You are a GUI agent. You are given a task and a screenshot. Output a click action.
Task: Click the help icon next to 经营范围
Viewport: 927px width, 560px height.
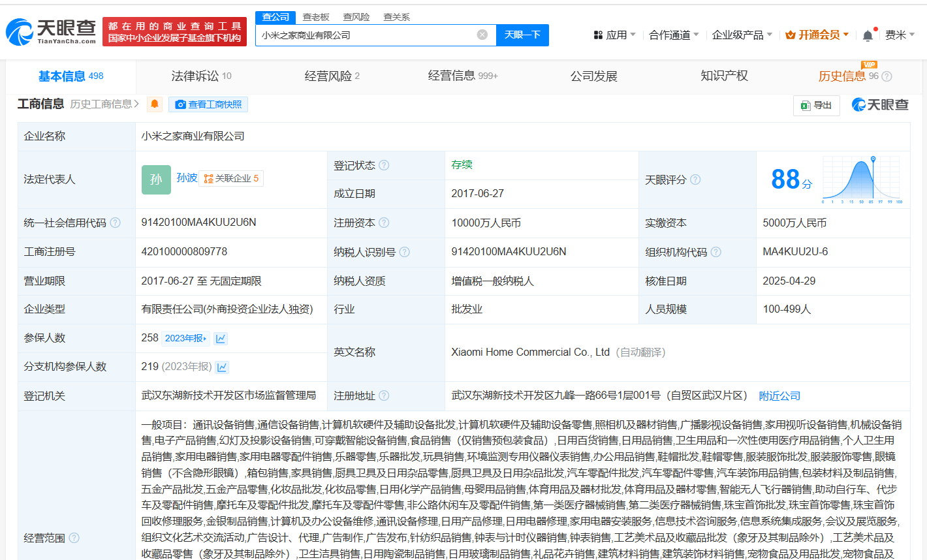point(74,538)
